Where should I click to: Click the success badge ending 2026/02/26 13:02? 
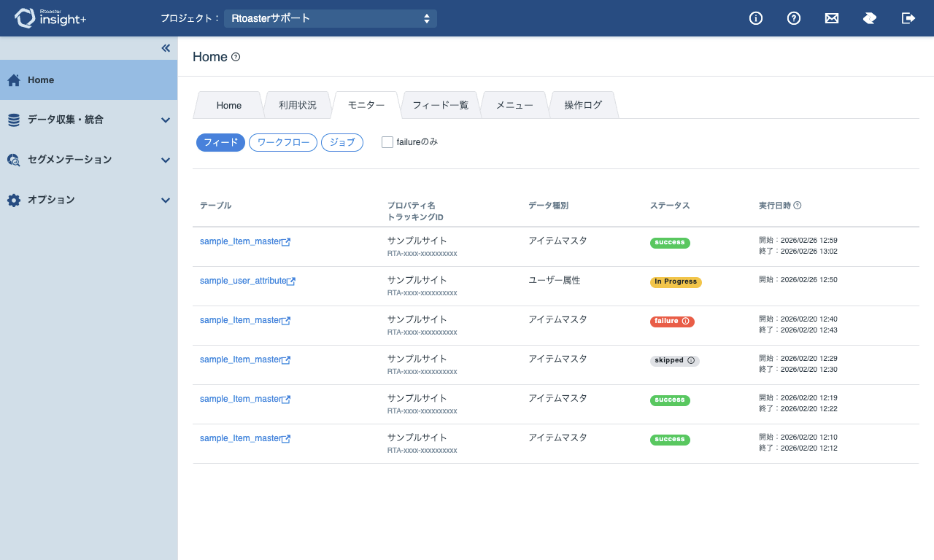point(670,243)
